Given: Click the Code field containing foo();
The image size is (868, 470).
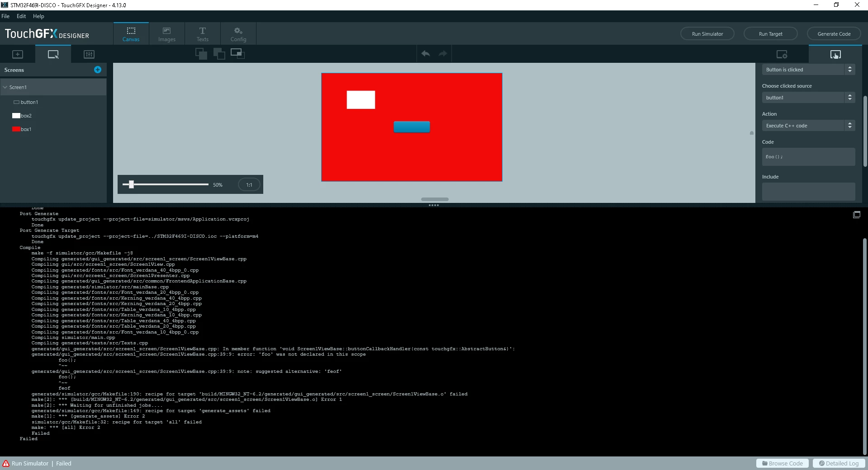Looking at the screenshot, I should tap(808, 157).
